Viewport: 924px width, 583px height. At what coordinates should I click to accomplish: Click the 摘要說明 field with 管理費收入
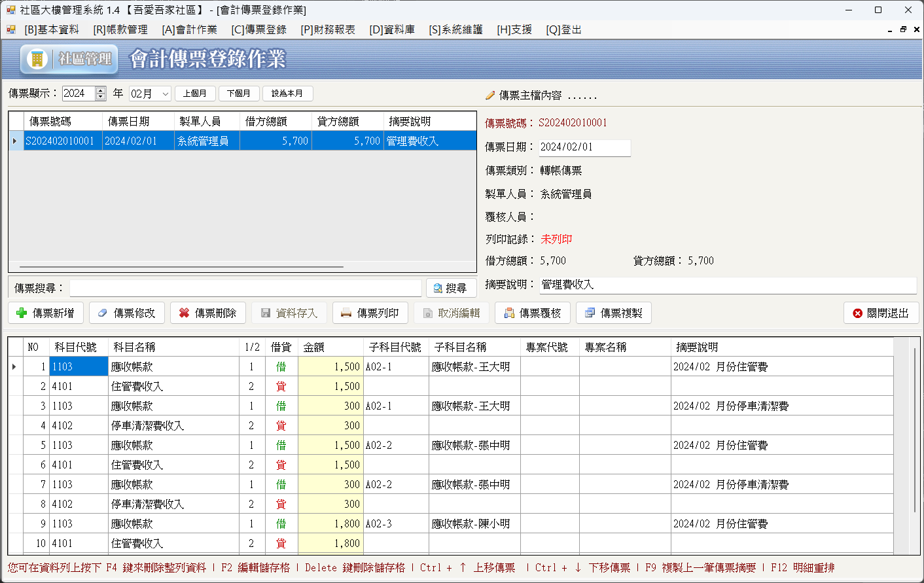(728, 285)
